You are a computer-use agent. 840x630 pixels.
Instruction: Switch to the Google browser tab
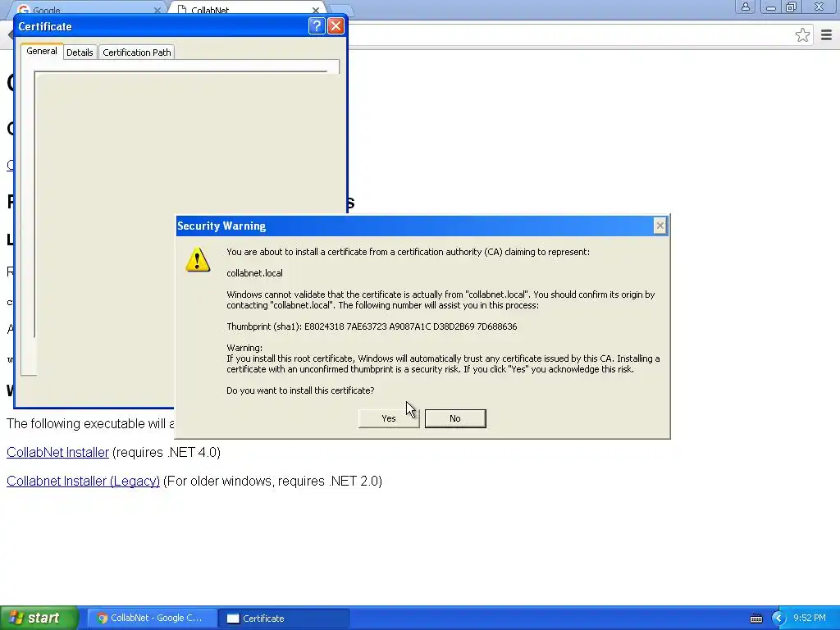click(x=89, y=9)
